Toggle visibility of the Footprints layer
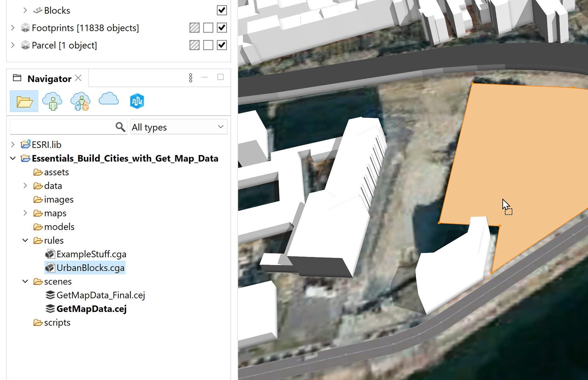 click(x=222, y=28)
